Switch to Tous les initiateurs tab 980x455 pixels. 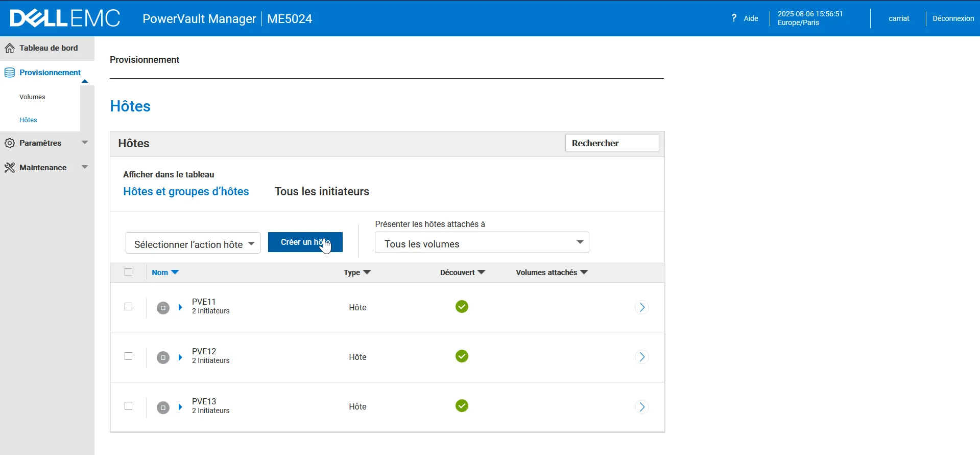(x=322, y=192)
